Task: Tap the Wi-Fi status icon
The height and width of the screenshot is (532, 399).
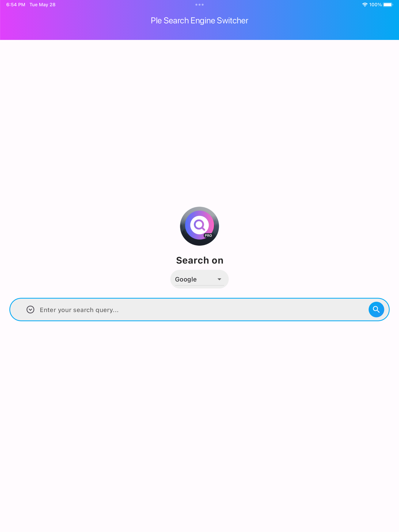Action: 365,4
